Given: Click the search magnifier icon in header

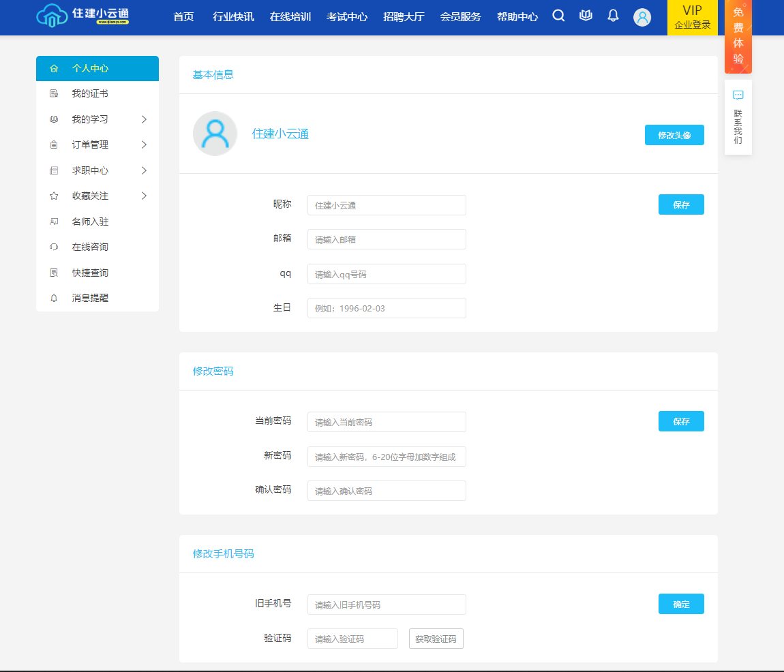Looking at the screenshot, I should coord(558,16).
